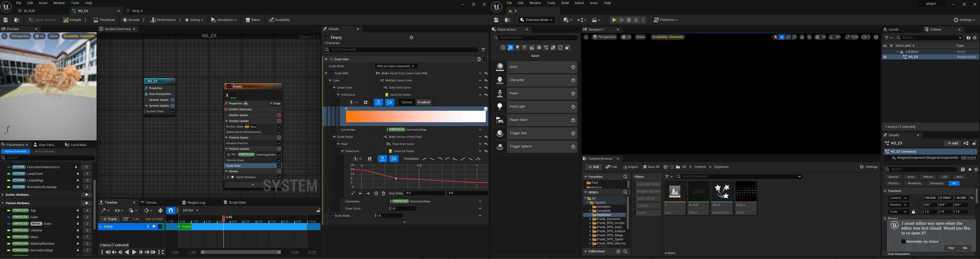Click the timeline horizontal range scrollbar
Image resolution: width=980 pixels, height=259 pixels.
(240, 252)
